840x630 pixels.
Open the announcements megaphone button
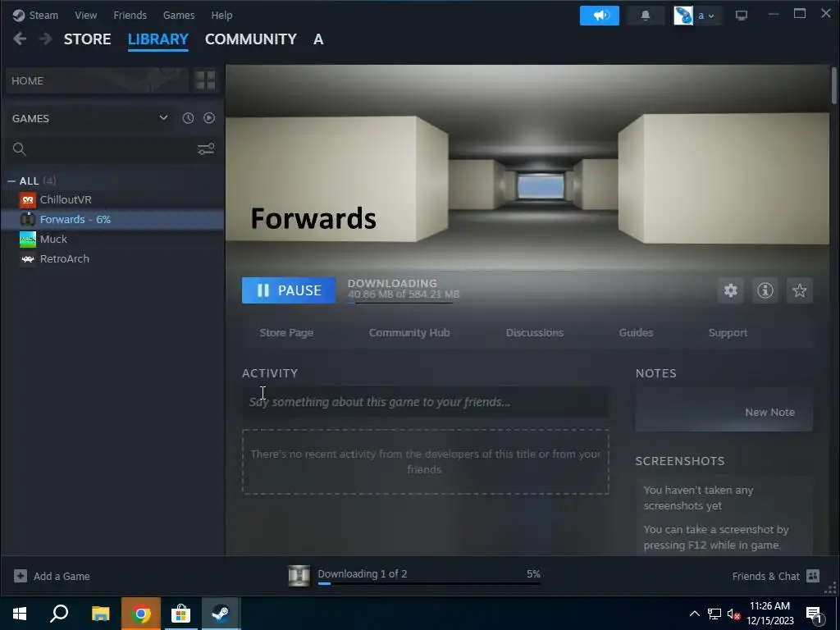[600, 16]
